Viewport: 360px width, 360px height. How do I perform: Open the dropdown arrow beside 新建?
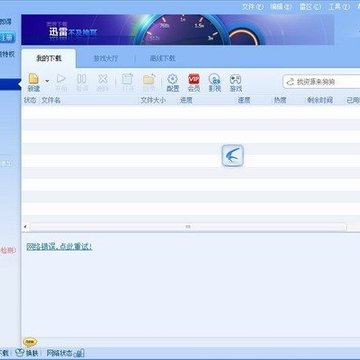[47, 81]
